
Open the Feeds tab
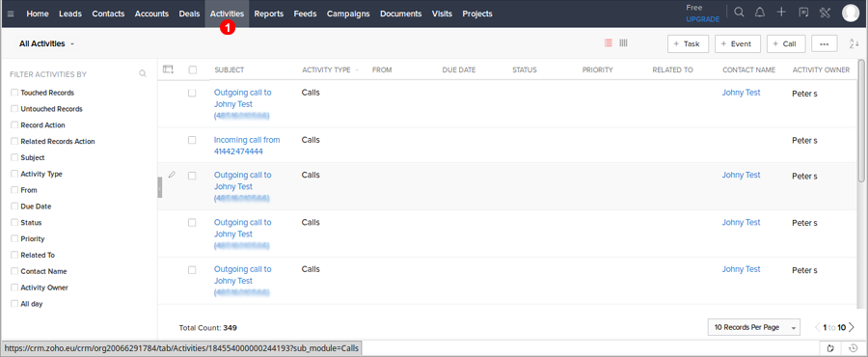coord(305,14)
